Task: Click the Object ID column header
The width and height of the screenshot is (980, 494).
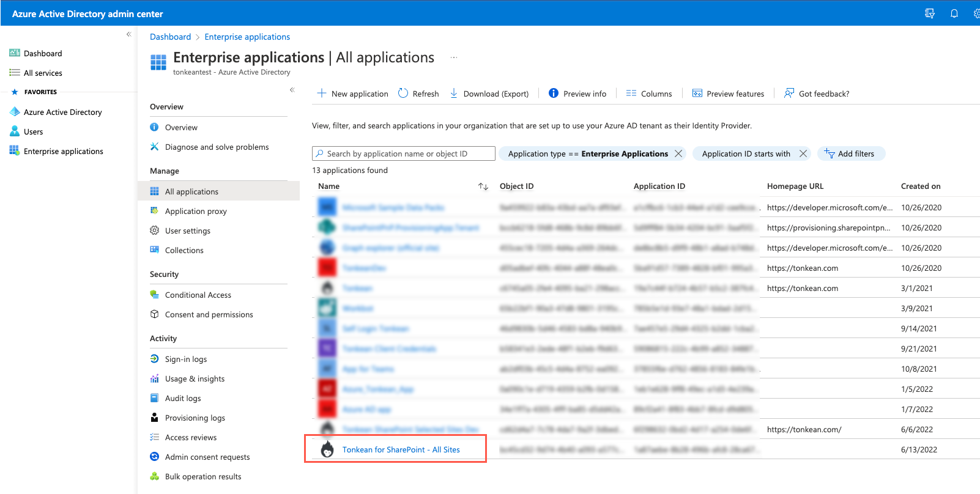Action: (516, 186)
